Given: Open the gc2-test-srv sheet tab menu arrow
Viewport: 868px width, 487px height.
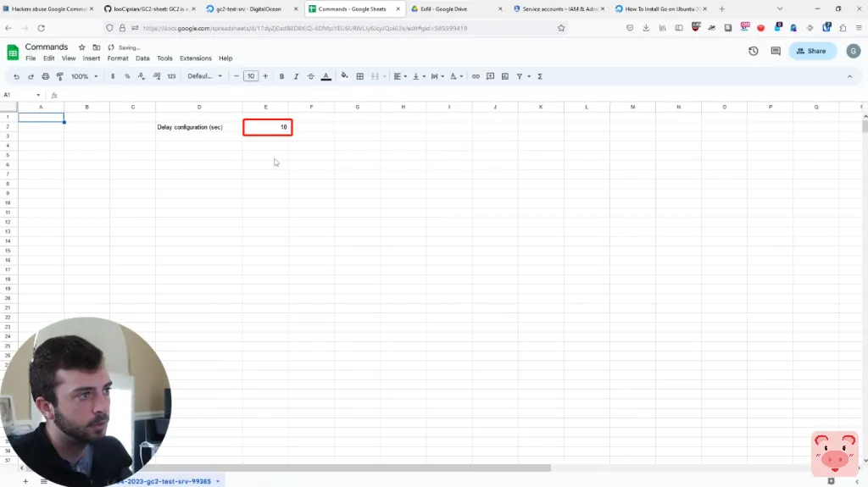Looking at the screenshot, I should pyautogui.click(x=218, y=481).
